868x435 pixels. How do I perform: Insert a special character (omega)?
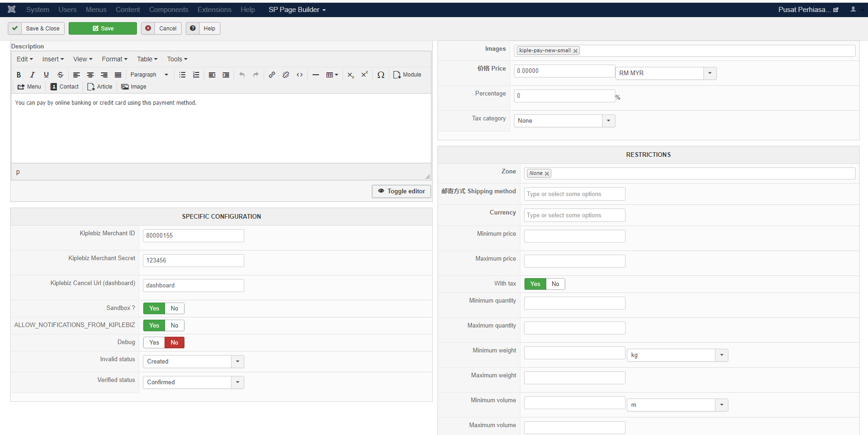pyautogui.click(x=381, y=75)
